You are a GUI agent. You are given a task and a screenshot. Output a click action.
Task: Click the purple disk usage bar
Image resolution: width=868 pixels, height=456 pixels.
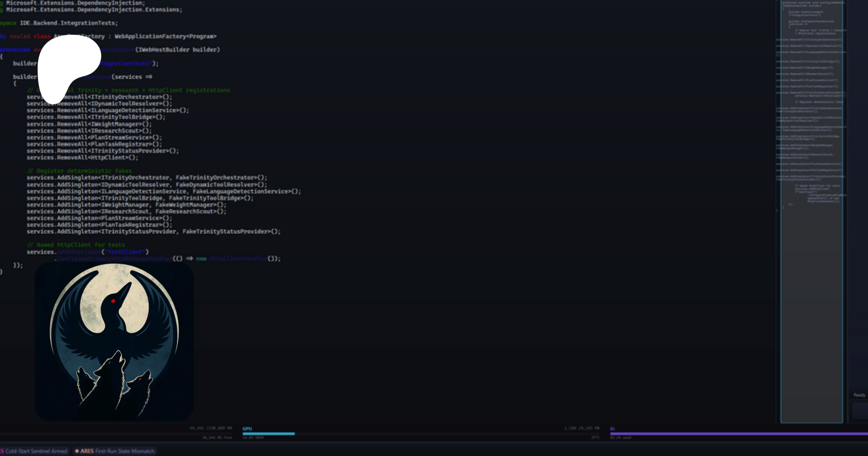[x=738, y=434]
